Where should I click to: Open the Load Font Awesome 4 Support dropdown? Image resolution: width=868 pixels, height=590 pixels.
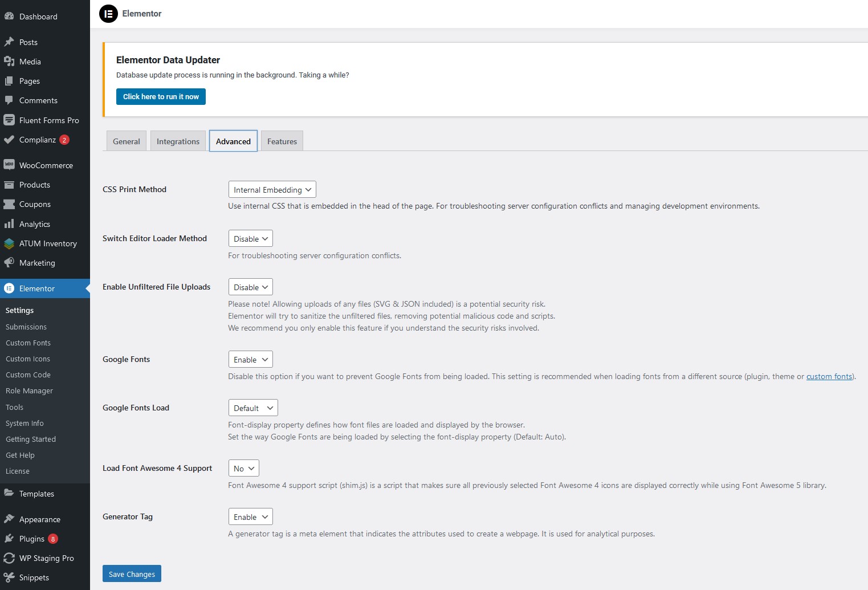click(243, 468)
